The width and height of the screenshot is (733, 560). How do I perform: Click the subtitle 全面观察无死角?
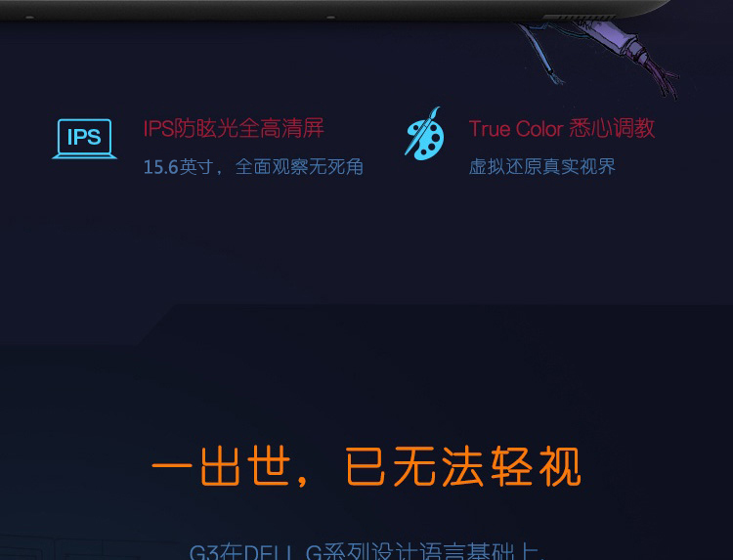click(x=299, y=167)
